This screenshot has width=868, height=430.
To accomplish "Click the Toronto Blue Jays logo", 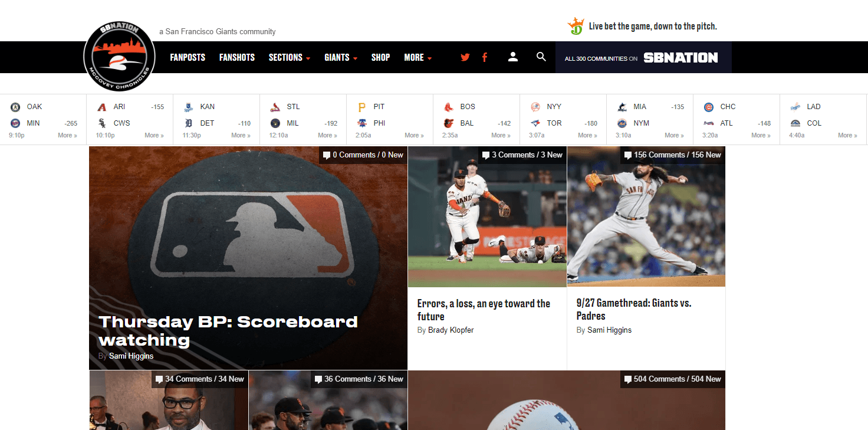I will (535, 123).
